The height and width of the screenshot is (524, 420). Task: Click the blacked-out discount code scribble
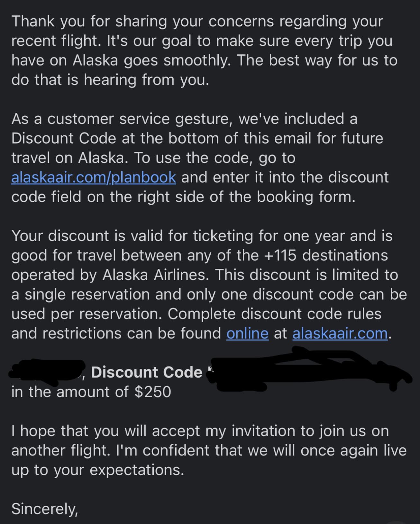click(309, 369)
